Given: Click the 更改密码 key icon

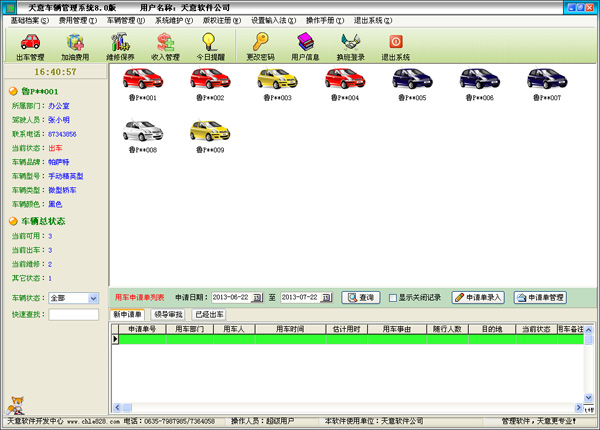Looking at the screenshot, I should [x=259, y=46].
